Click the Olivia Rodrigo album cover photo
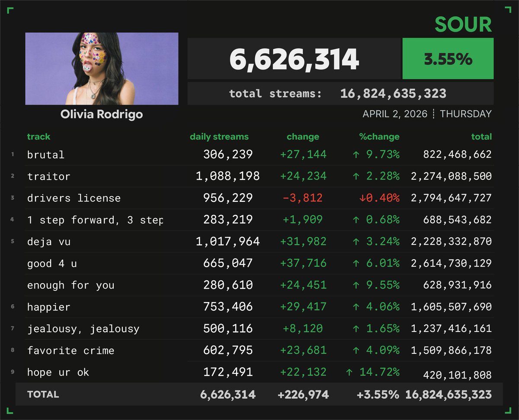Screen dimensions: 519x420 (102, 68)
